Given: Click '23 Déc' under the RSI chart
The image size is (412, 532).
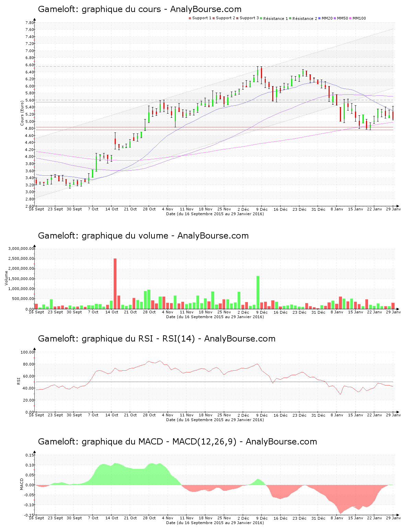Looking at the screenshot, I should (300, 415).
